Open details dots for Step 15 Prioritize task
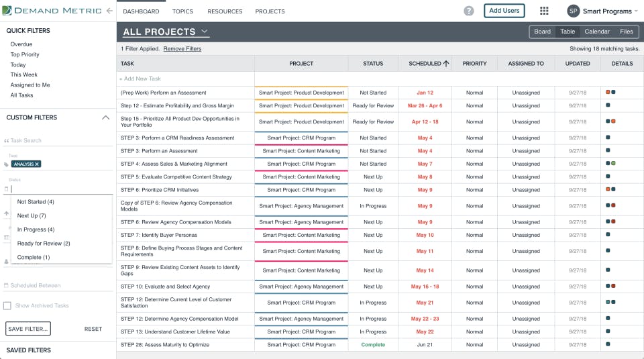 610,121
